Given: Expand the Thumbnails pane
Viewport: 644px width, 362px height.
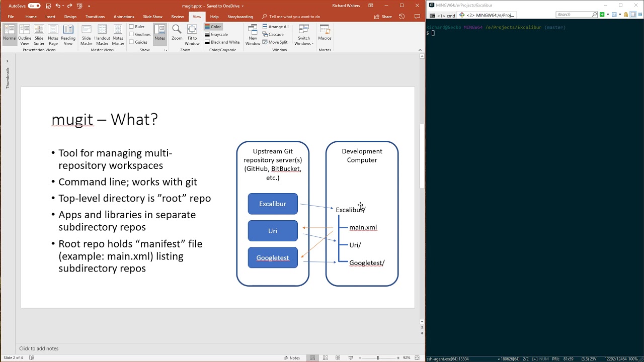Looking at the screenshot, I should (7, 61).
